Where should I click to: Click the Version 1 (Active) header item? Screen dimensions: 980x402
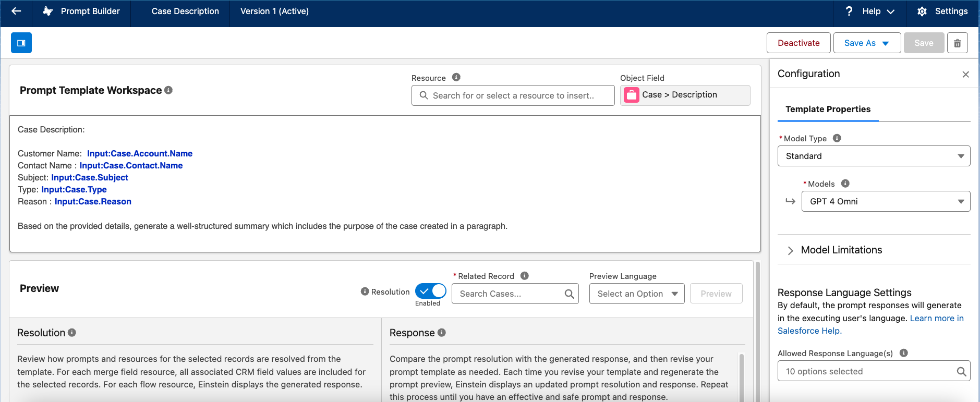click(274, 11)
